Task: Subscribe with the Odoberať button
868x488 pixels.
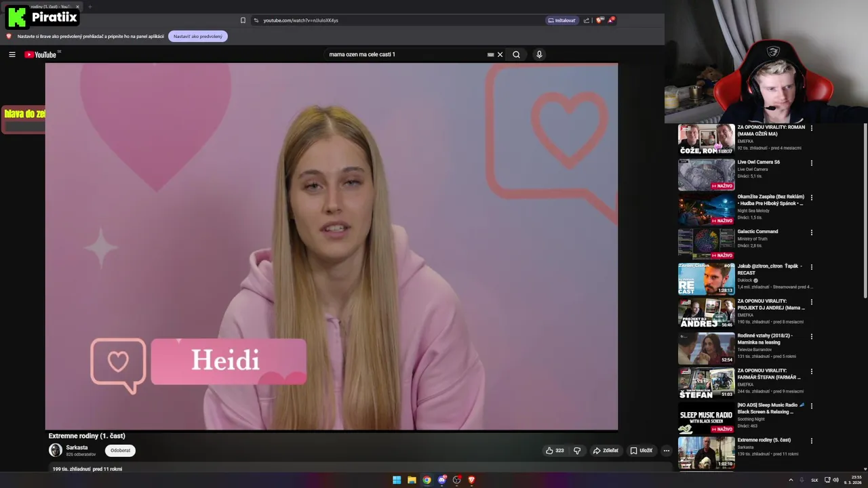Action: [120, 450]
